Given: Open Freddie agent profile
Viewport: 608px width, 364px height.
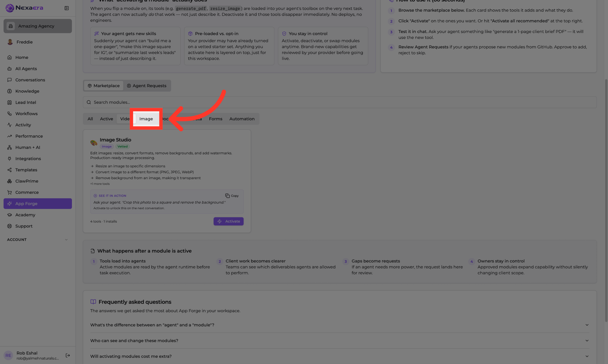Looking at the screenshot, I should [x=38, y=42].
